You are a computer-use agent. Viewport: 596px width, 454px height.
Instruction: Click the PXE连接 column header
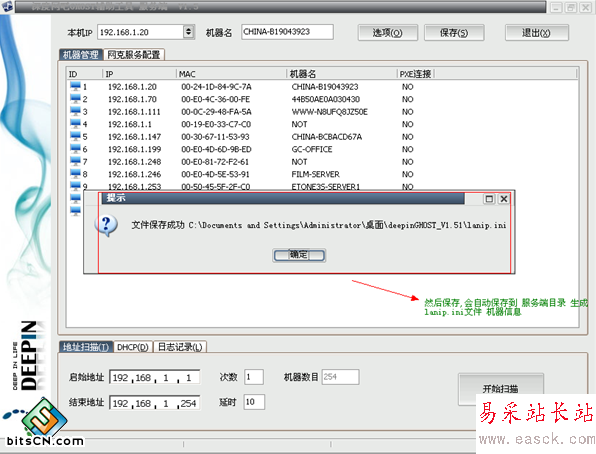(x=415, y=74)
